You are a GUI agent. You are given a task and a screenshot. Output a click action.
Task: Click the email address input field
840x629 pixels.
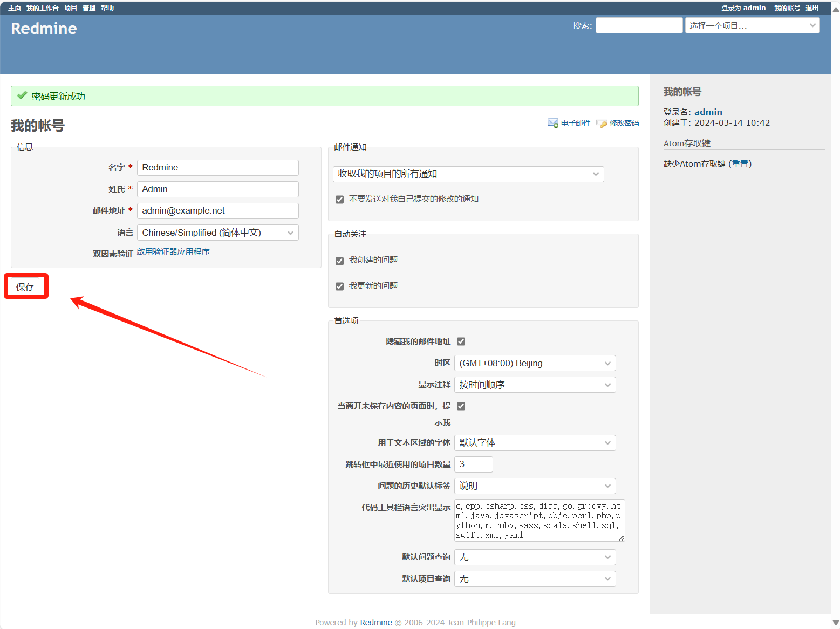217,211
